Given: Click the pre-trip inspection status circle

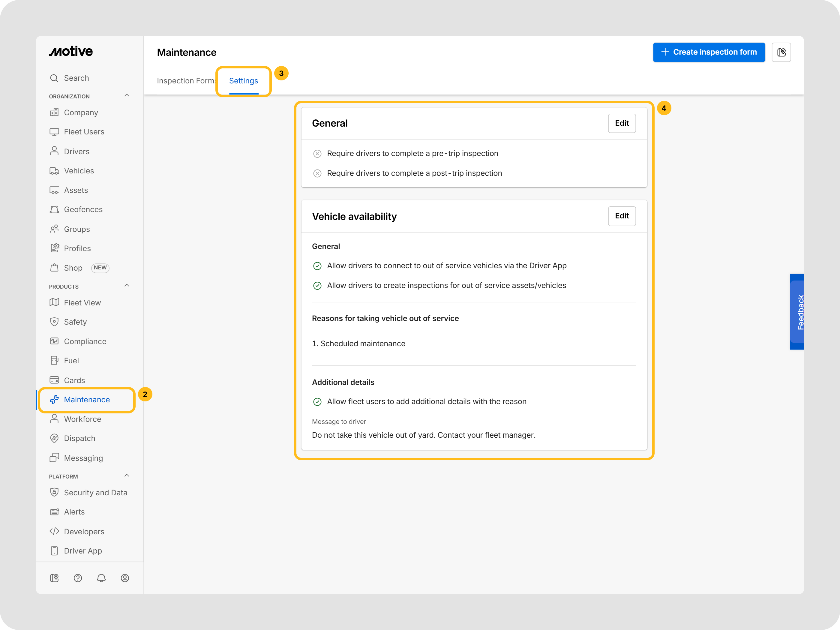Looking at the screenshot, I should point(317,153).
